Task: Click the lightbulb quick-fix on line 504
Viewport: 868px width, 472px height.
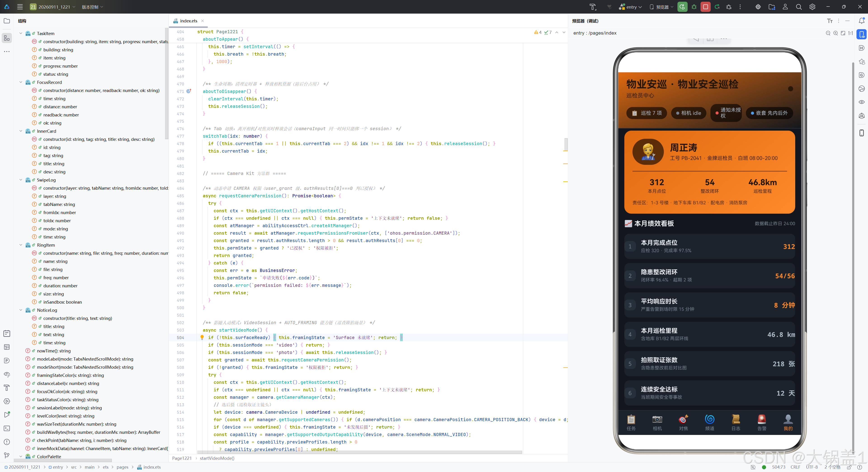Action: (202, 337)
